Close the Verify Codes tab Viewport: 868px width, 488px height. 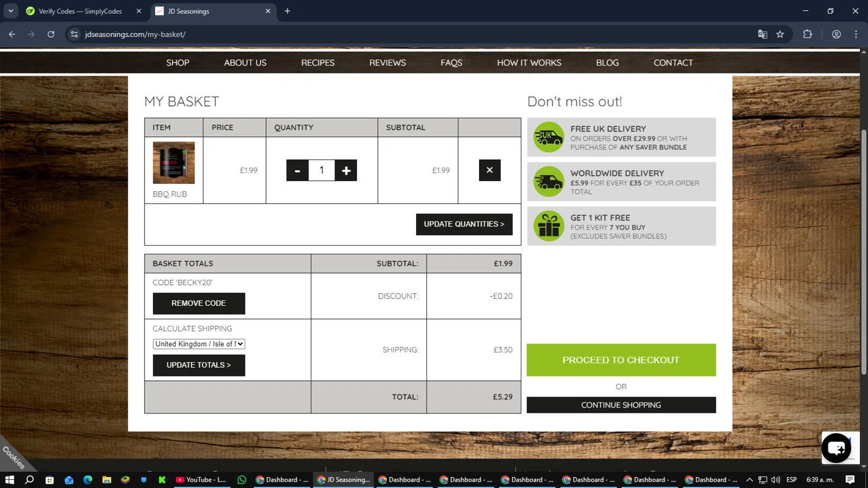[x=139, y=11]
